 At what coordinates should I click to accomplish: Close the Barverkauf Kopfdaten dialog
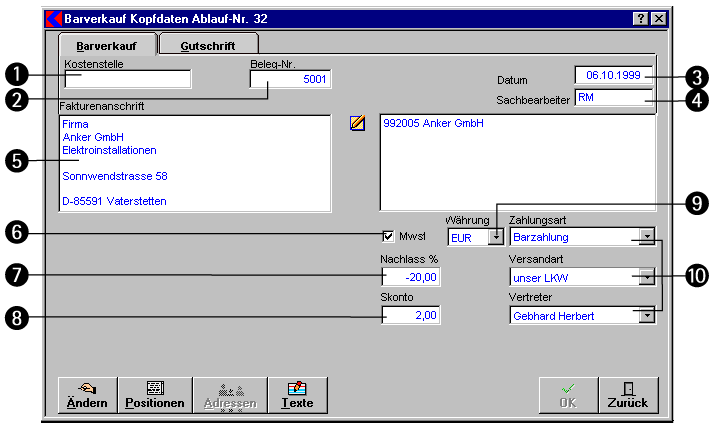click(x=658, y=19)
